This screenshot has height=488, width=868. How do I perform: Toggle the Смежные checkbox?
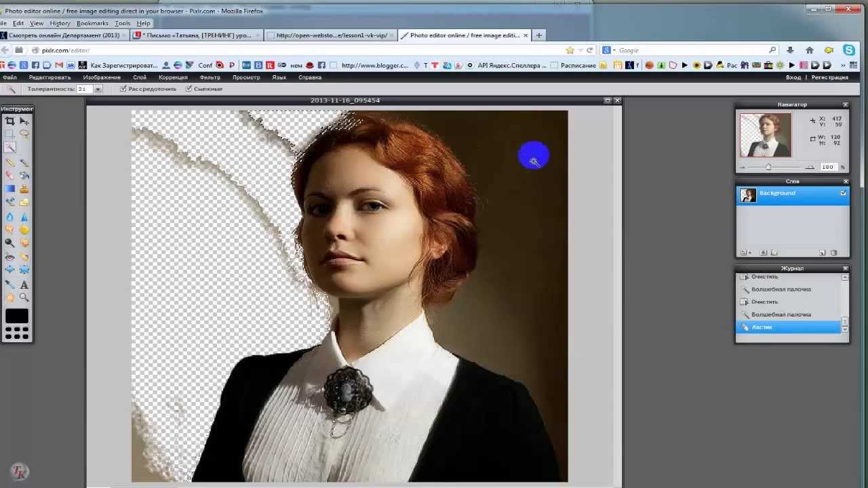tap(189, 89)
